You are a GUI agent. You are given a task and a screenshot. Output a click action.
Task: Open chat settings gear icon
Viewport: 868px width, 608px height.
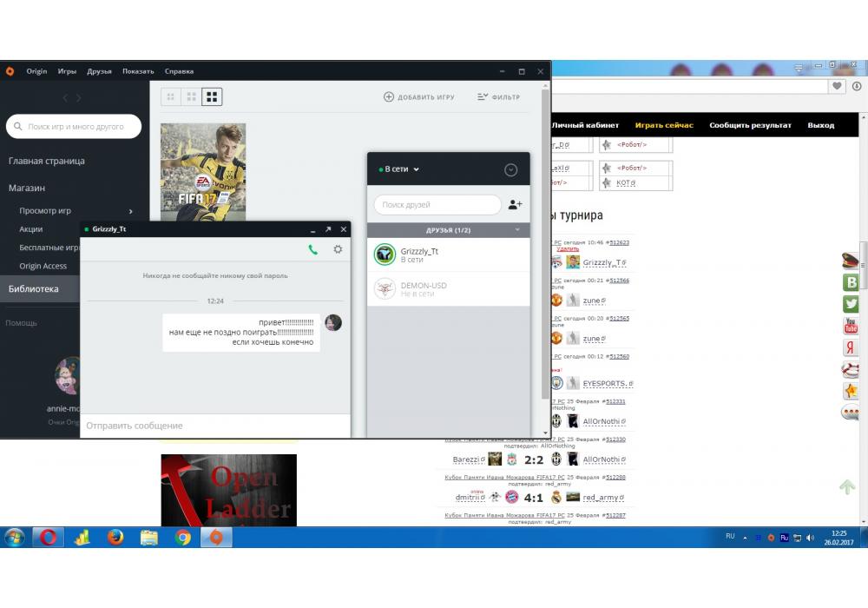coord(338,250)
